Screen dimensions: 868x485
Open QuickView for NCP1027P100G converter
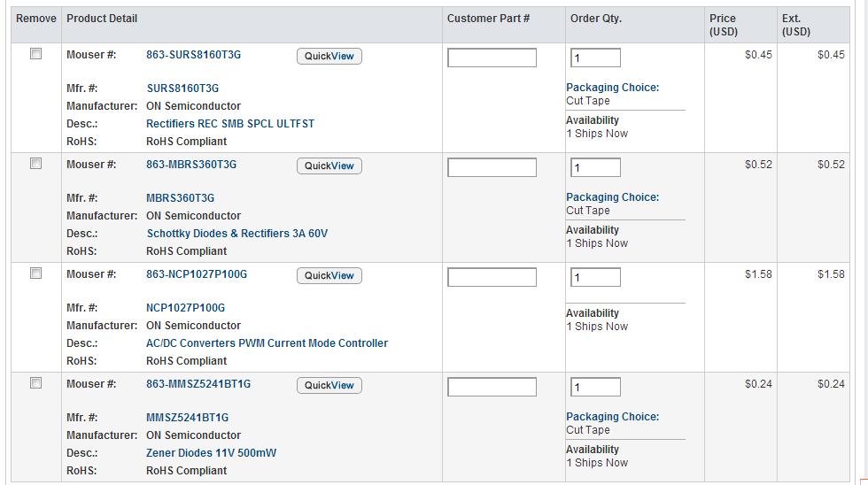(x=329, y=275)
